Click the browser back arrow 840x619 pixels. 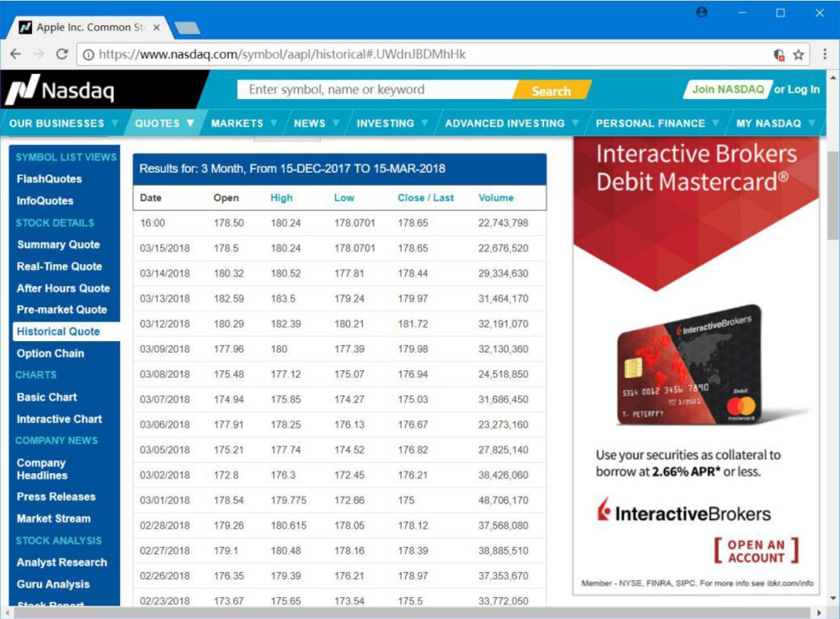[x=16, y=55]
